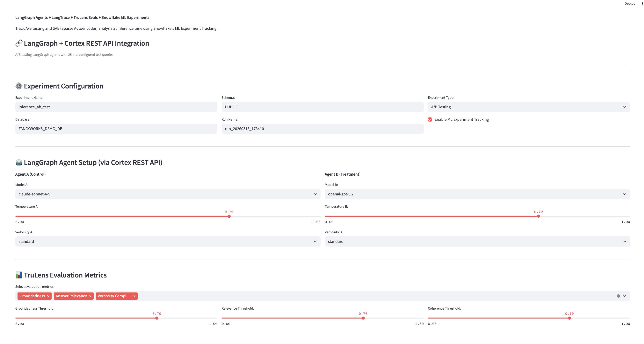Remove the Answer Relevance tag

[x=90, y=296]
